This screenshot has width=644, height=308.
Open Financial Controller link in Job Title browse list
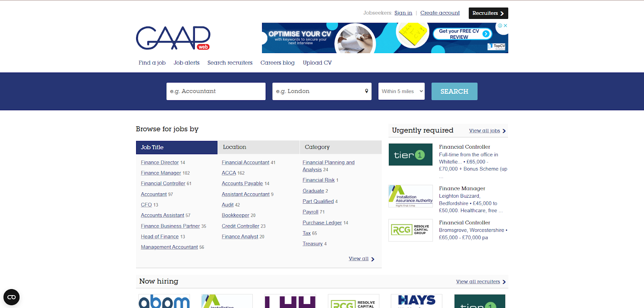click(x=163, y=184)
